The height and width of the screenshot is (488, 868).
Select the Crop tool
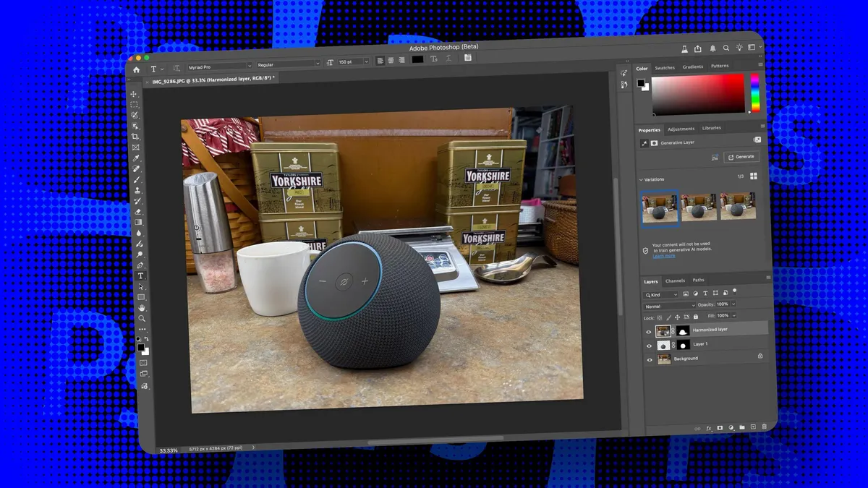(135, 137)
